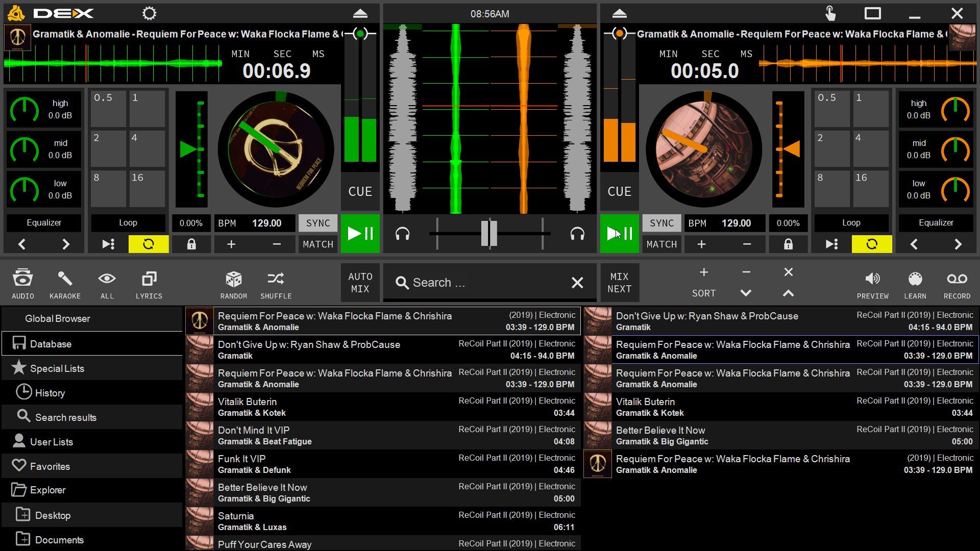The height and width of the screenshot is (551, 980).
Task: Open Database in the browser tree
Action: [92, 344]
